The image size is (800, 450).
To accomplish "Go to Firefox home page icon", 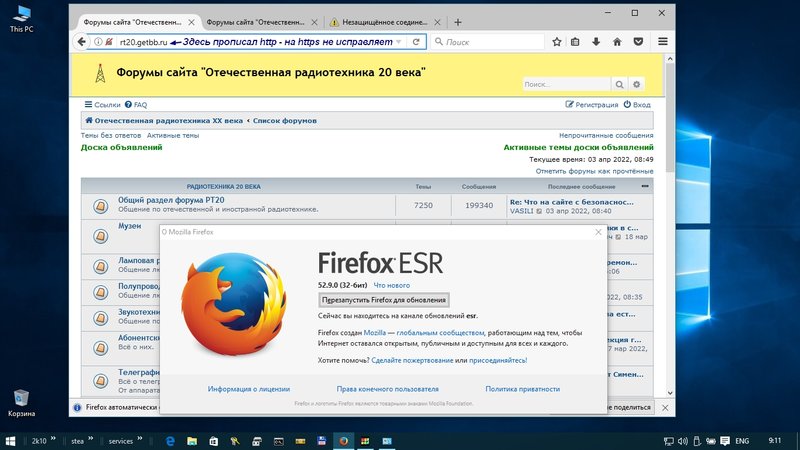I will click(617, 42).
